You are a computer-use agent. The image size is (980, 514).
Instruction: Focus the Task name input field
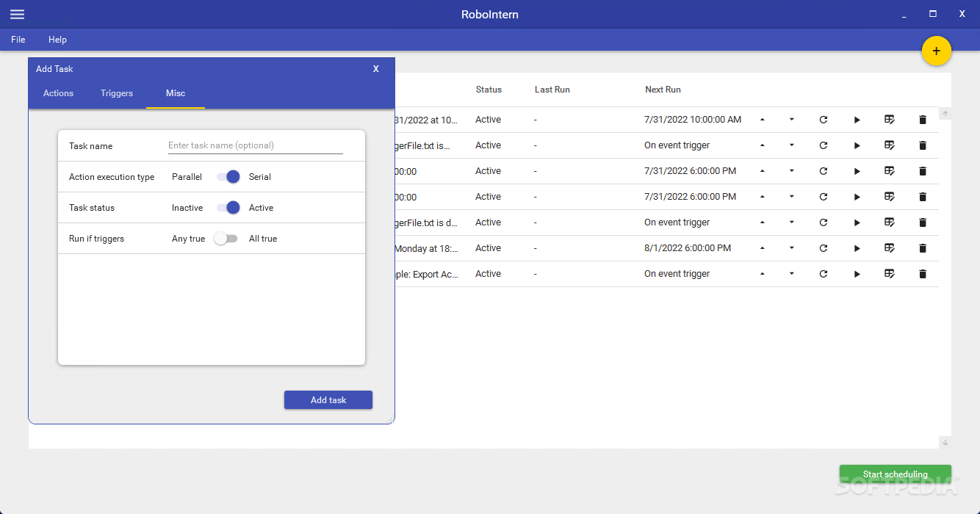tap(255, 145)
